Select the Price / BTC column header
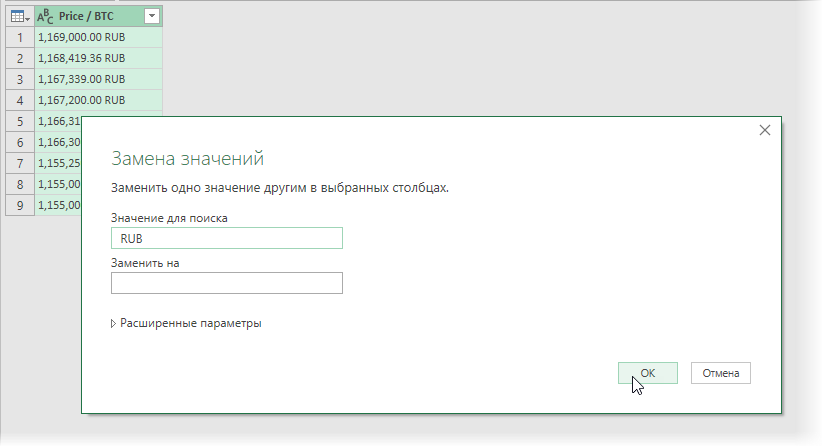Viewport: 823px width, 447px height. (x=99, y=16)
